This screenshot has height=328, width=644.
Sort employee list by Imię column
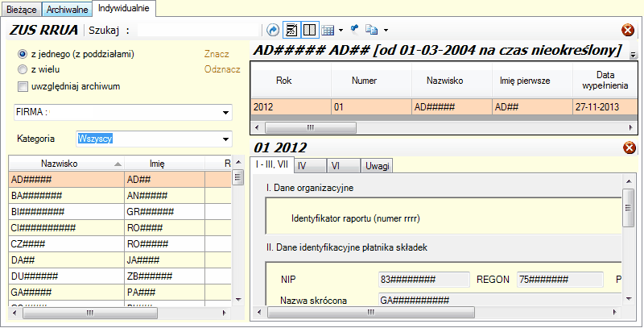point(164,164)
